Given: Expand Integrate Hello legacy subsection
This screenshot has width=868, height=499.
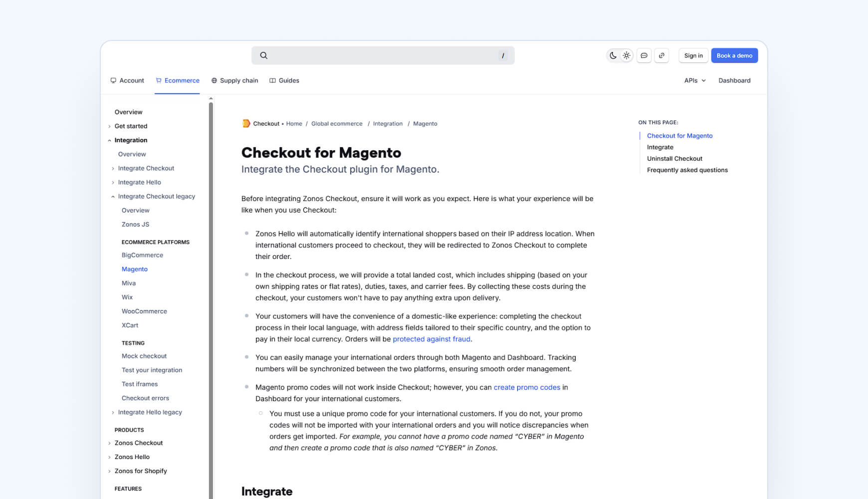Looking at the screenshot, I should [x=150, y=412].
